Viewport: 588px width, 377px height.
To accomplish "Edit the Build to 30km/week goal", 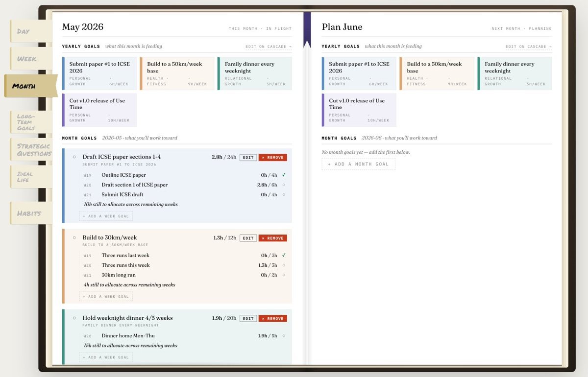I will pyautogui.click(x=248, y=238).
